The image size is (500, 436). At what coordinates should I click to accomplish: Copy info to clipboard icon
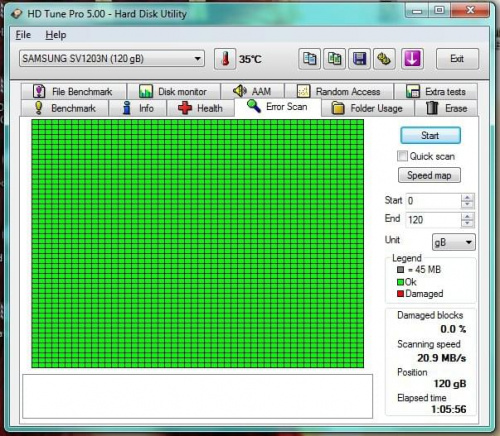click(x=310, y=59)
